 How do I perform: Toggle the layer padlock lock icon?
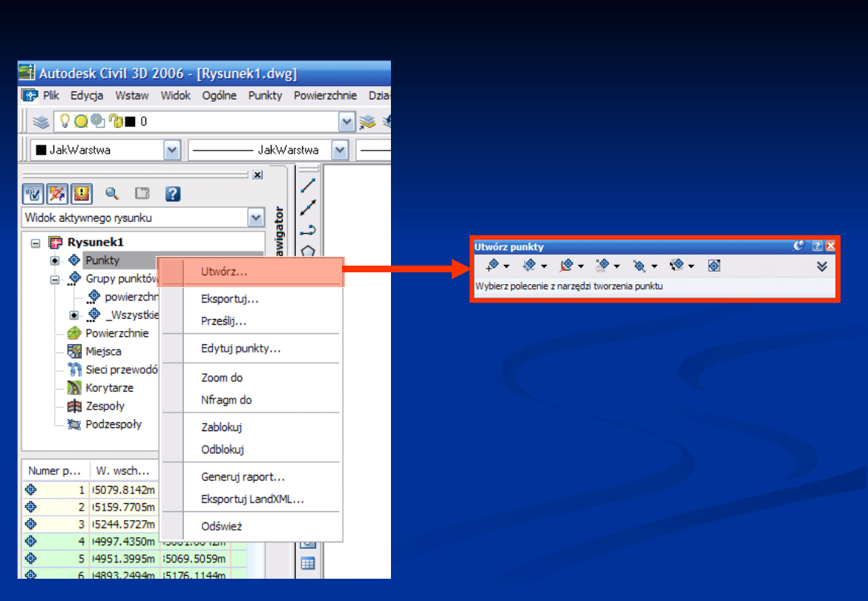pos(116,121)
